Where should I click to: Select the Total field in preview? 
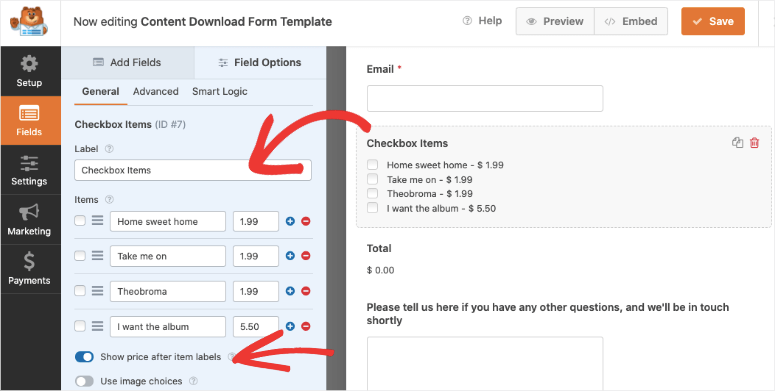pos(563,259)
